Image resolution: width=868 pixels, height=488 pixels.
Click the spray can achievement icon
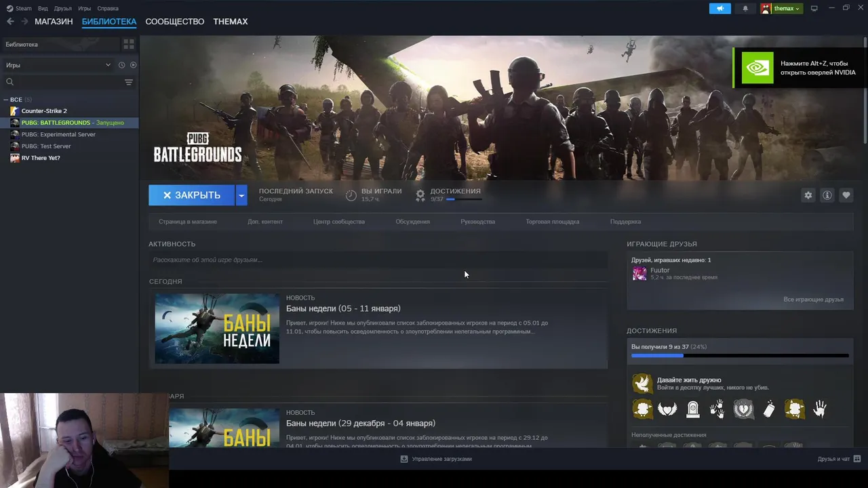tap(769, 409)
